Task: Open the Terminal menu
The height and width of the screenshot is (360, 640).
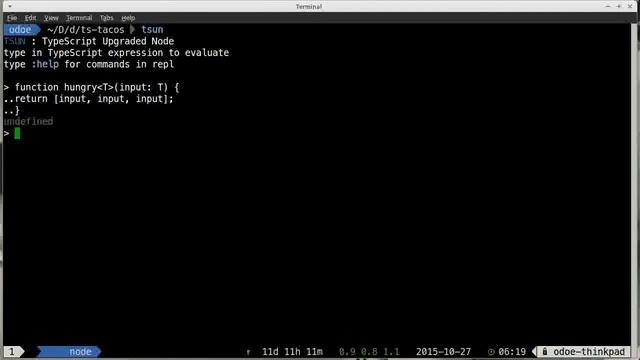Action: pyautogui.click(x=79, y=18)
